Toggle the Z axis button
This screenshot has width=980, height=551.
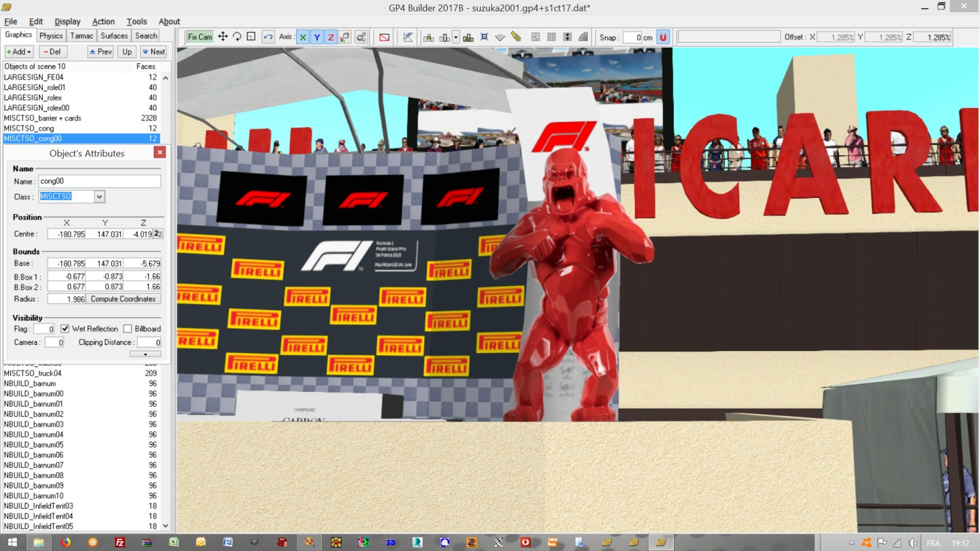pos(331,37)
